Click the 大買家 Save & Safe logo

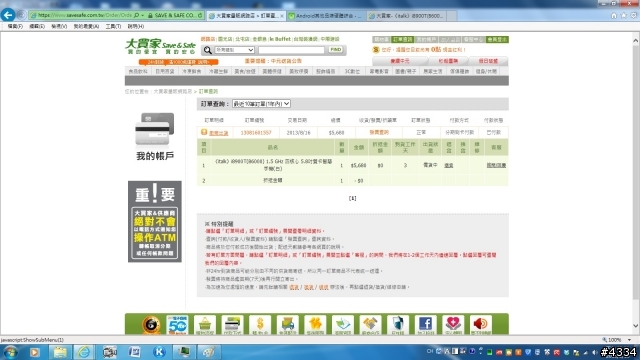(160, 46)
